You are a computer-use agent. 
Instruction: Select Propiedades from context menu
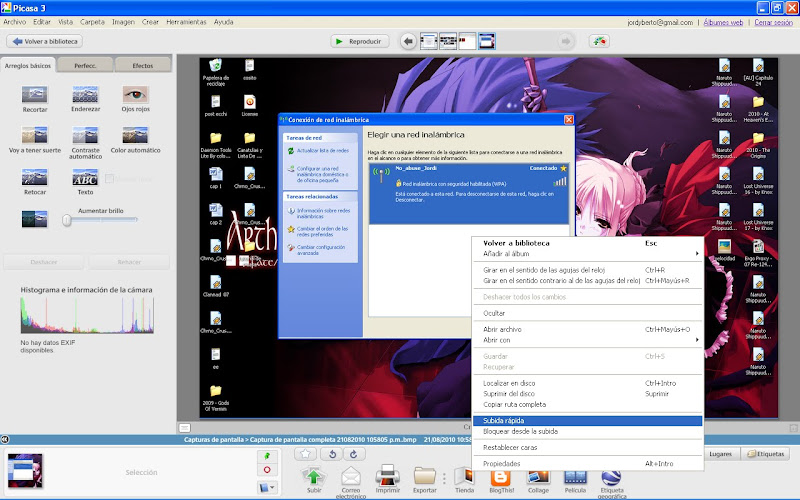click(587, 464)
